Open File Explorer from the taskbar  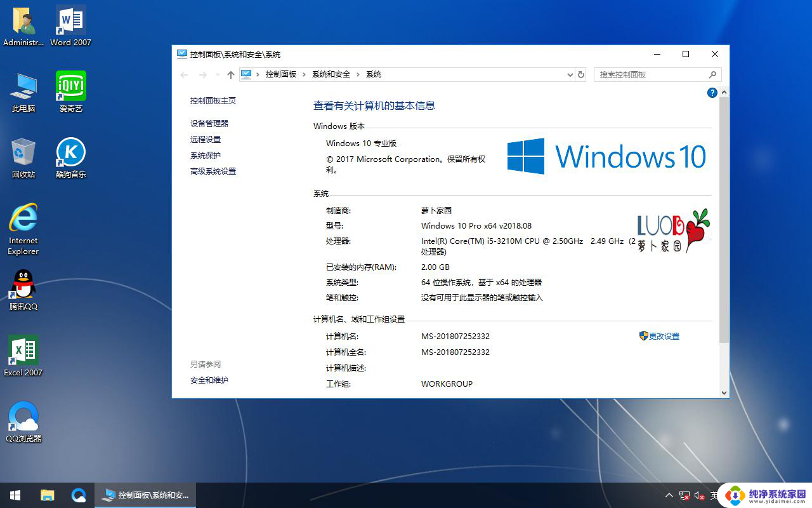point(48,495)
